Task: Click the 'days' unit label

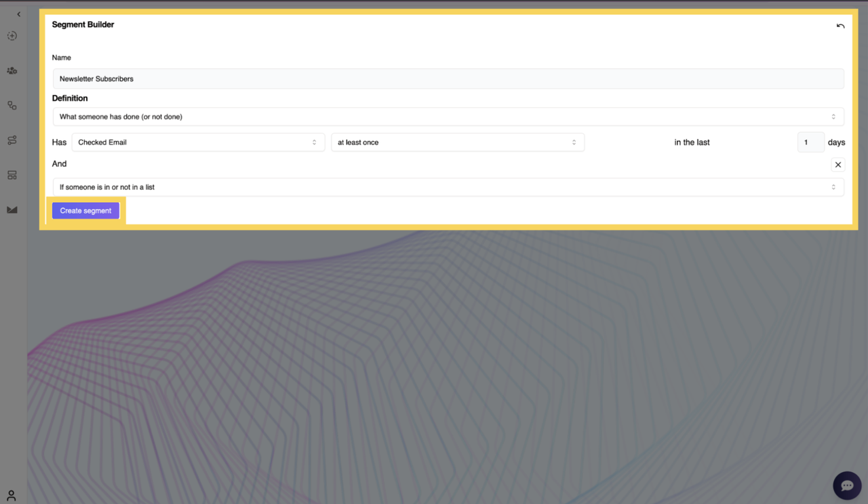Action: (x=836, y=142)
